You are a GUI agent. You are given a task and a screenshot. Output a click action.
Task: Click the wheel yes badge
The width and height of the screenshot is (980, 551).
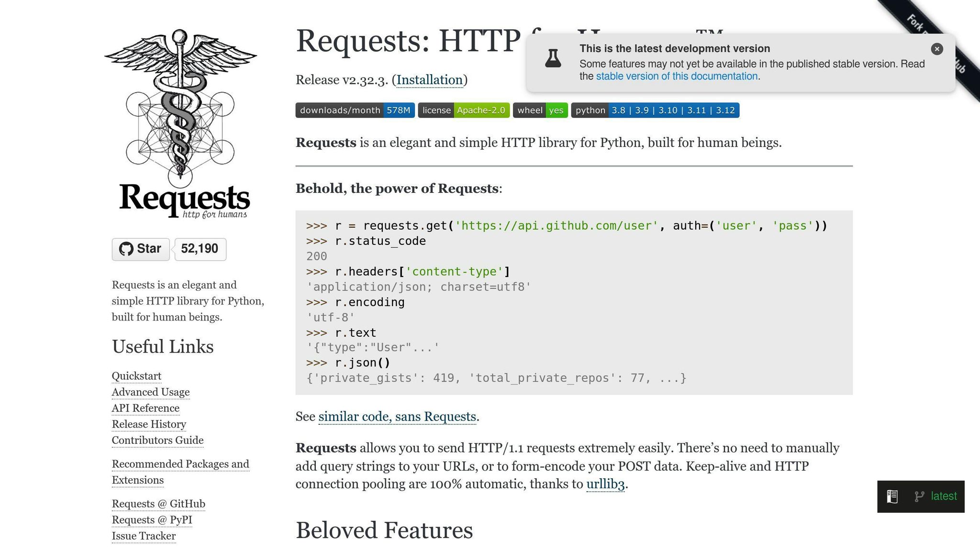[x=540, y=110]
